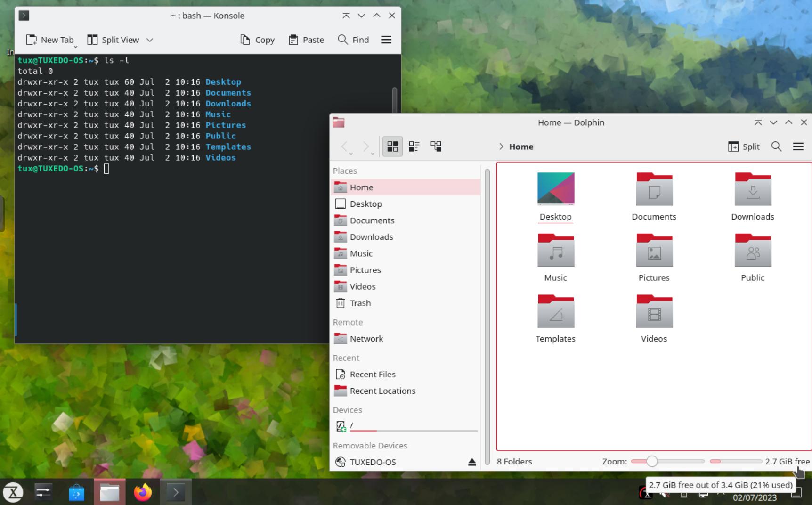Select the Templates folder icon
The image size is (812, 505).
click(x=556, y=311)
